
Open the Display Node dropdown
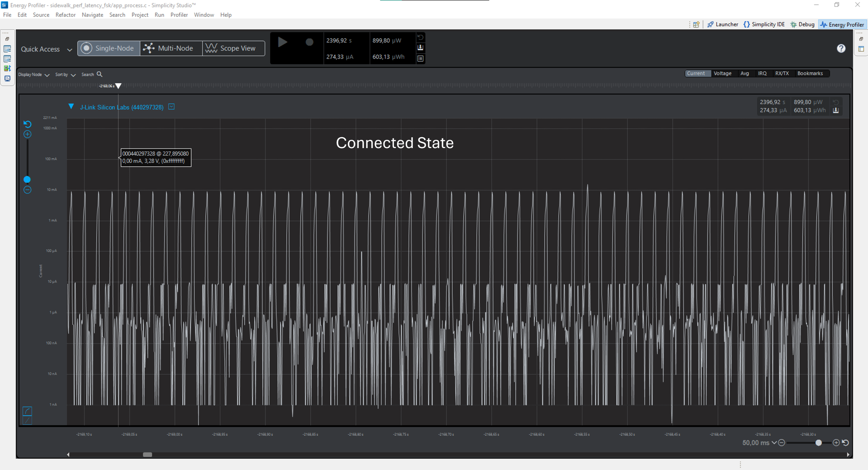tap(47, 75)
